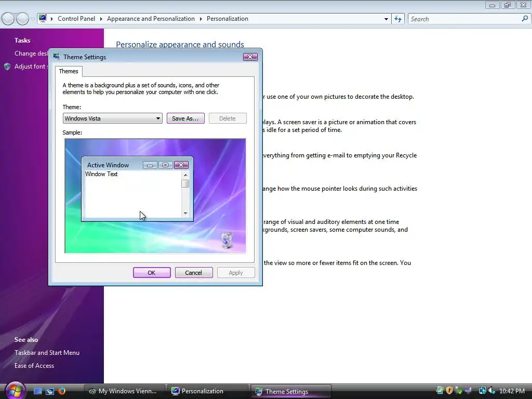The height and width of the screenshot is (399, 532).
Task: Close the Theme Settings dialog
Action: point(250,57)
